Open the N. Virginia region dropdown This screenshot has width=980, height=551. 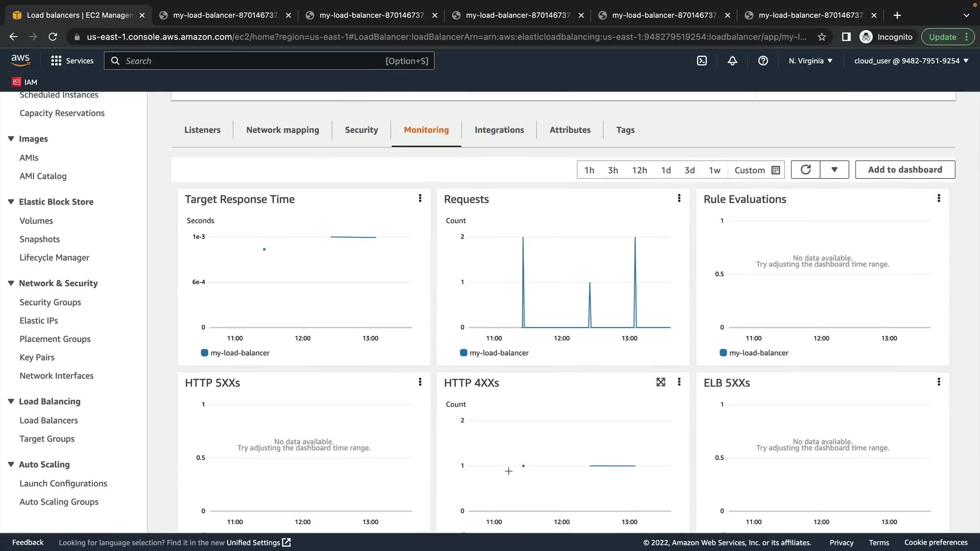[x=811, y=61]
